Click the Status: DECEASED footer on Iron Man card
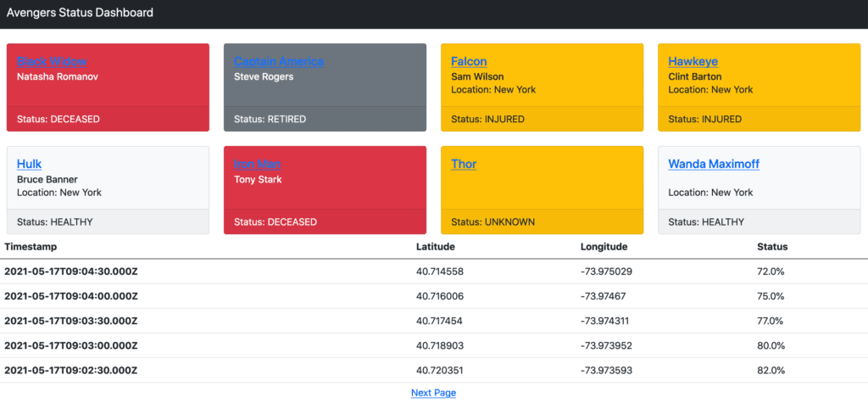868x409 pixels. pos(275,222)
